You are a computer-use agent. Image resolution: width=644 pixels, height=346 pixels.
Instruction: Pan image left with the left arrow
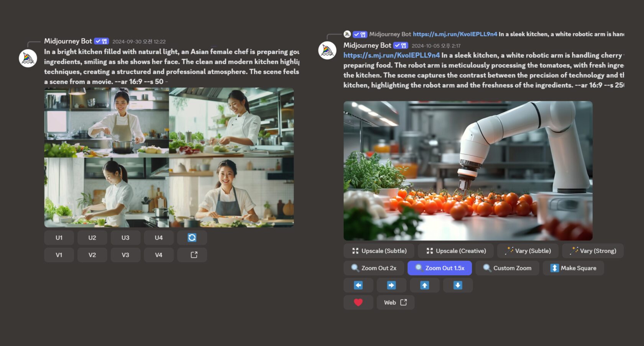pos(358,285)
